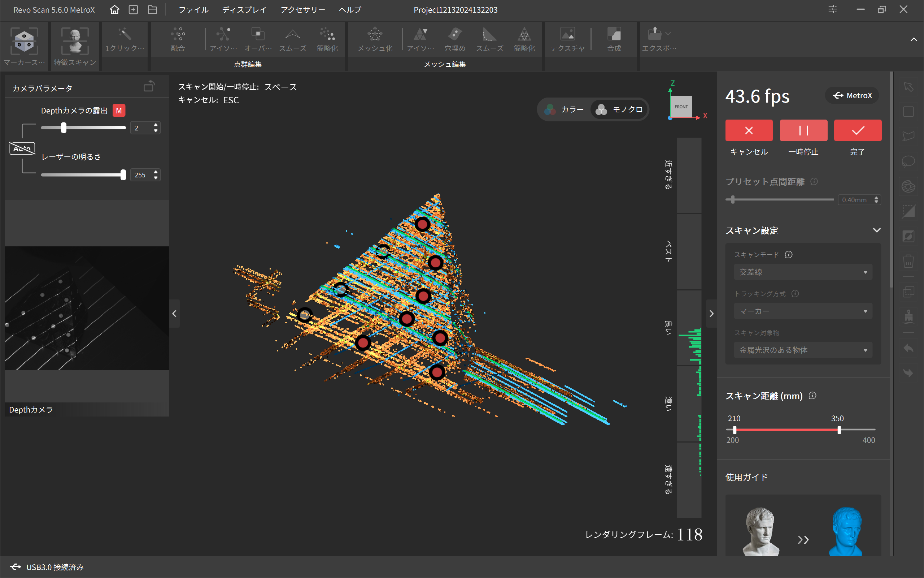Viewport: 924px width, 578px height.
Task: Select the point cloud アイソ isolation tool
Action: click(x=223, y=39)
